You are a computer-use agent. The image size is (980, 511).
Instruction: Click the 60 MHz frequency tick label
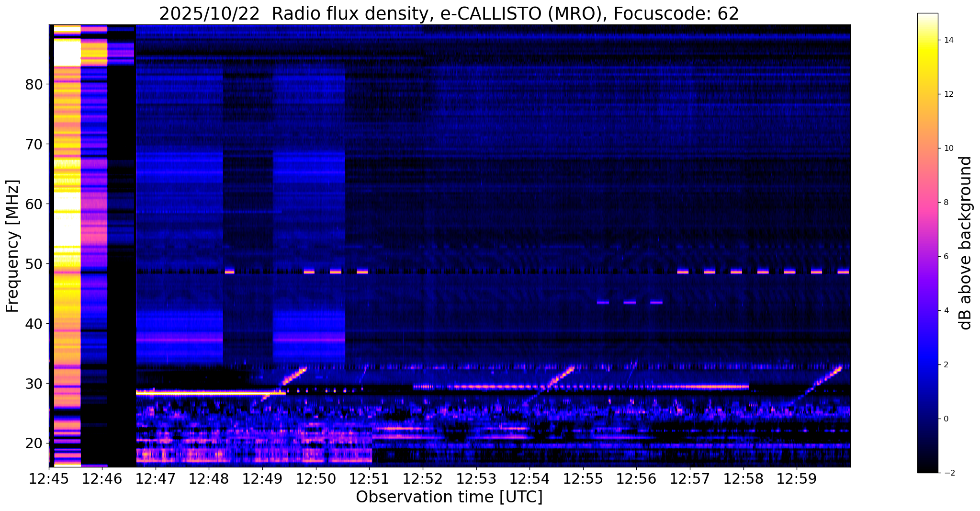click(34, 204)
